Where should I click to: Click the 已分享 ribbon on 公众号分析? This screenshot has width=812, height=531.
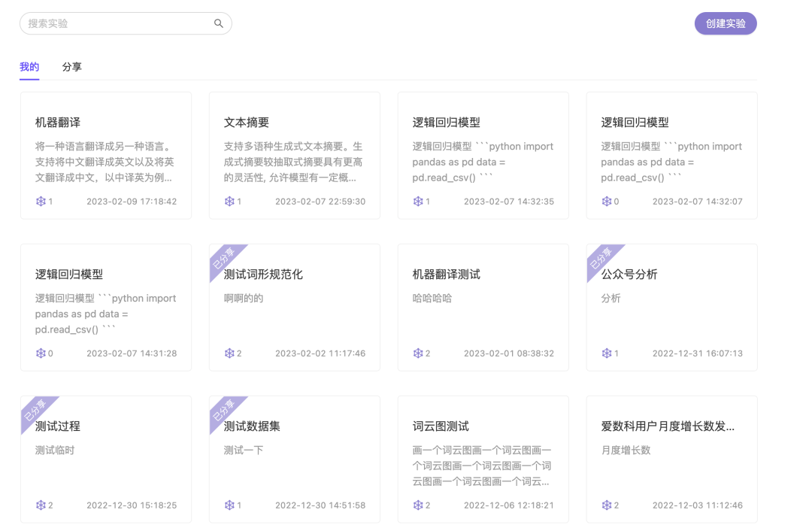point(601,257)
